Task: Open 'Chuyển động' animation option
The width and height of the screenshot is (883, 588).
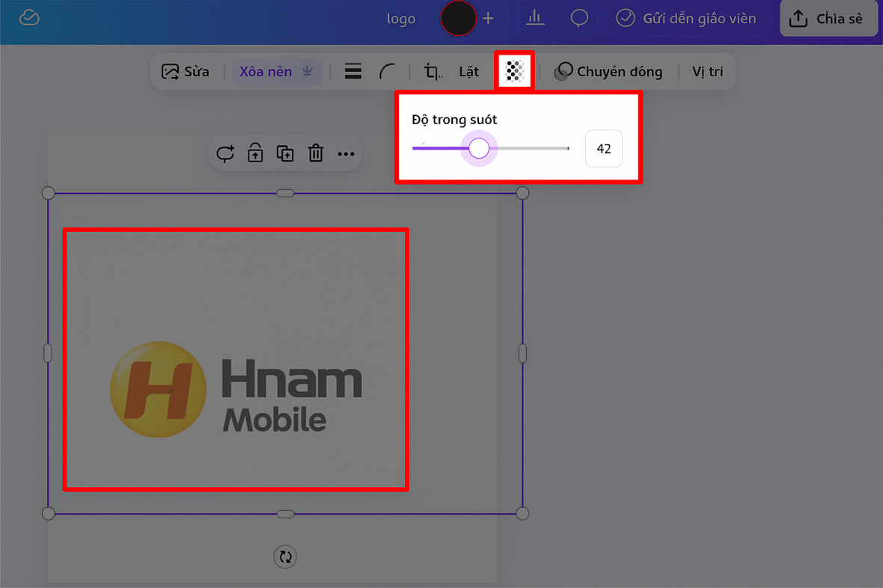Action: click(x=609, y=72)
